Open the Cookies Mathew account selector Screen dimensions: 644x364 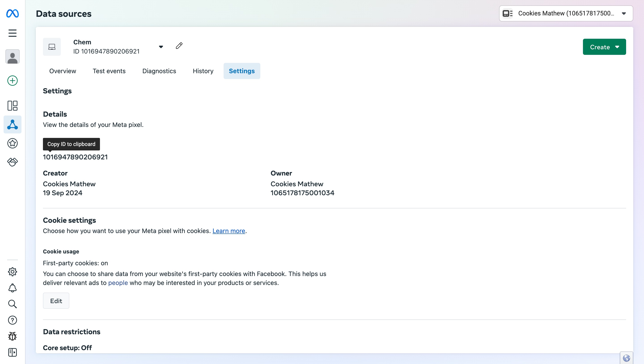click(x=566, y=13)
